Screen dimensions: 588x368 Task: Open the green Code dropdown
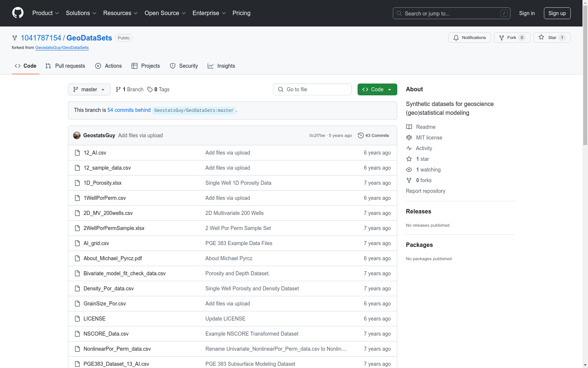(x=377, y=89)
